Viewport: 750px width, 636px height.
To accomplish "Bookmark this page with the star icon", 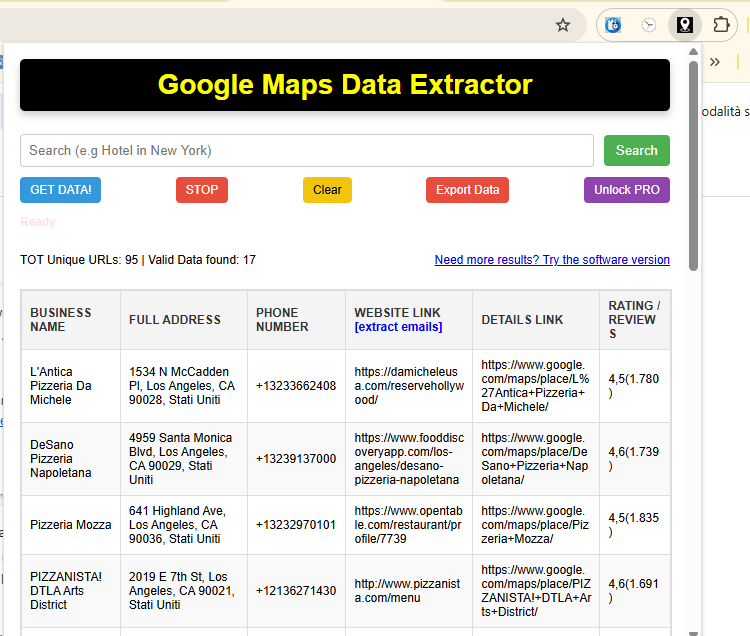I will (x=563, y=25).
